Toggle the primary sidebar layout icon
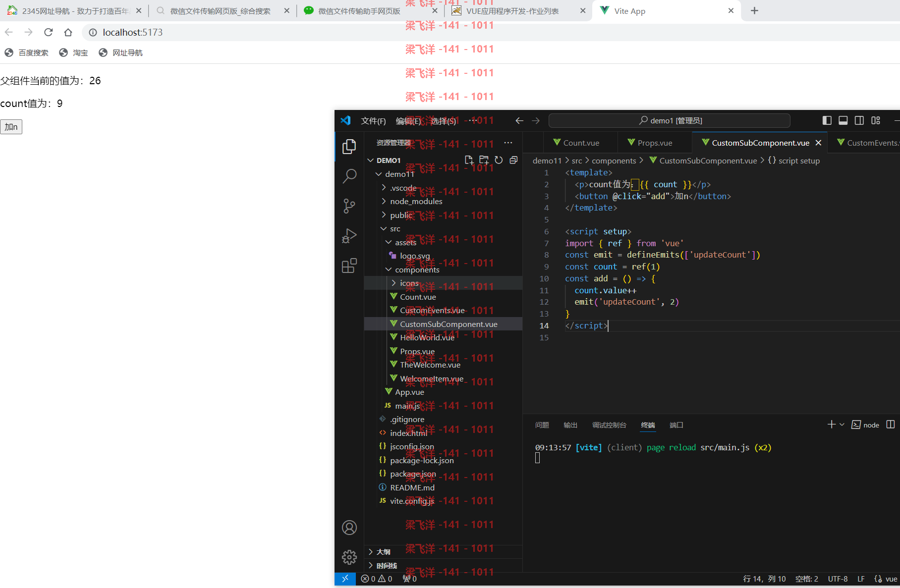Screen dimensions: 900x588 coord(827,120)
